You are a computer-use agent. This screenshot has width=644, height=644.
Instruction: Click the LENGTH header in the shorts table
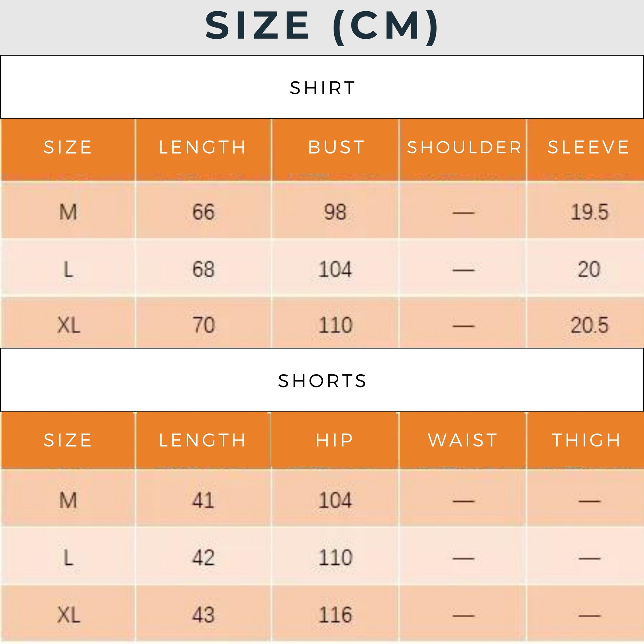[202, 440]
